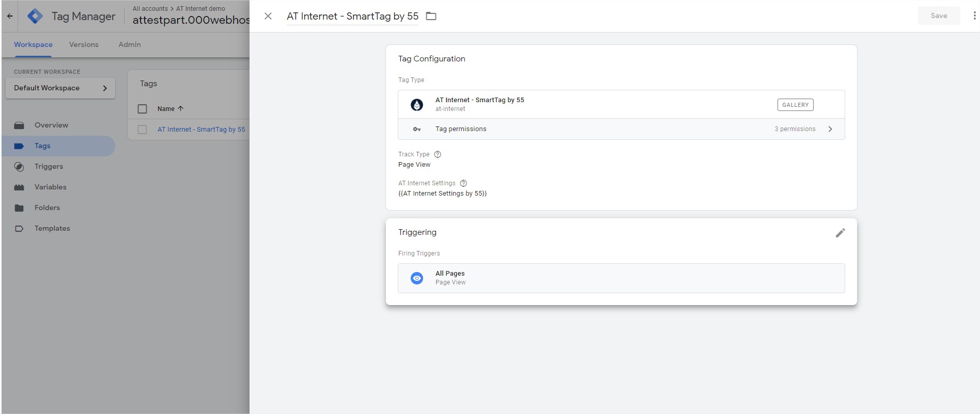Viewport: 980px width, 414px height.
Task: Open the Default Workspace selector
Action: pos(60,88)
